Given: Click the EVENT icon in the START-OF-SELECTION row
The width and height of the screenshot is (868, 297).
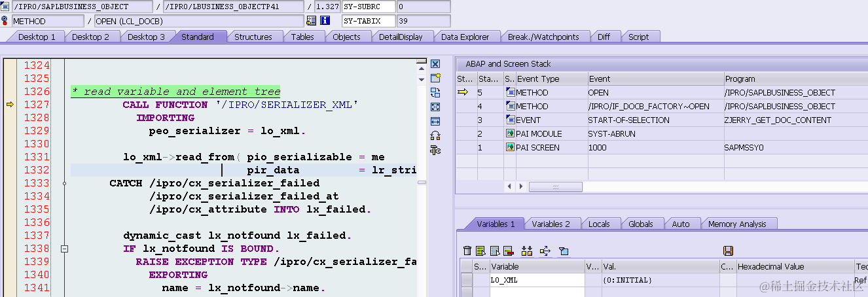Looking at the screenshot, I should point(511,120).
